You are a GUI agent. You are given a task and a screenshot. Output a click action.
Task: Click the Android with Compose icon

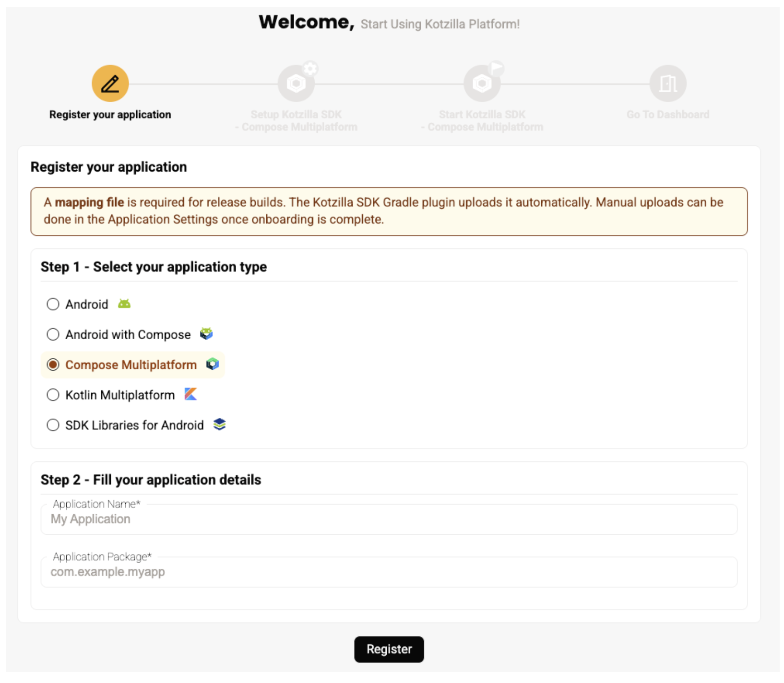point(206,334)
